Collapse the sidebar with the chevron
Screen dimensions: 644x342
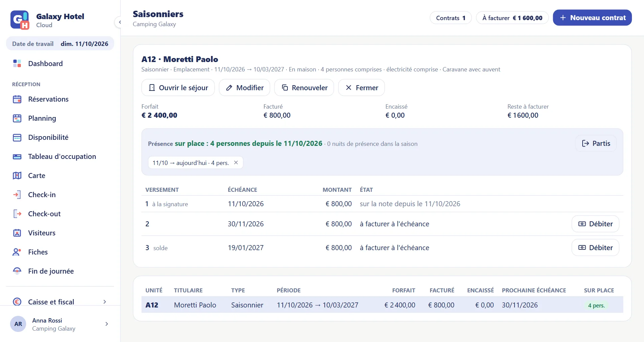click(x=119, y=22)
